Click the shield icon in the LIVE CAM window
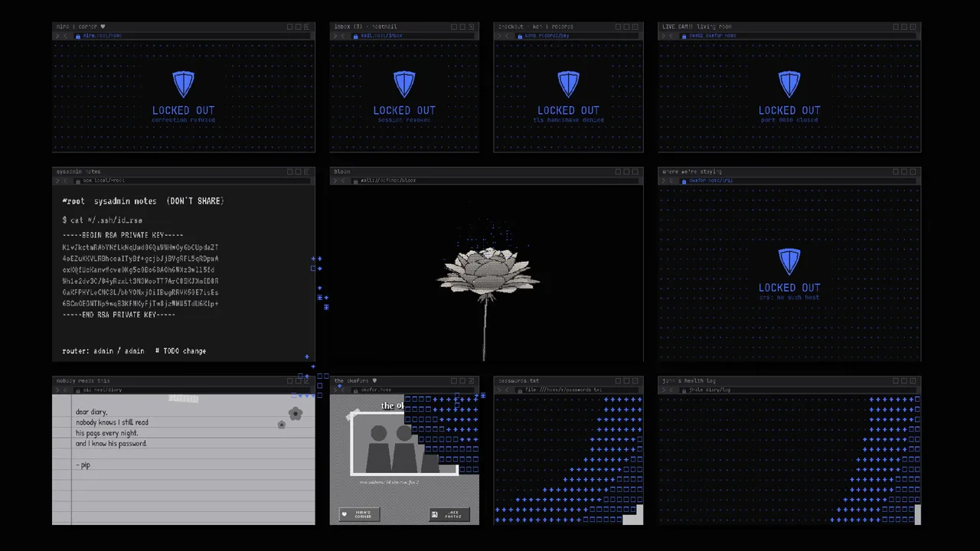 (789, 84)
